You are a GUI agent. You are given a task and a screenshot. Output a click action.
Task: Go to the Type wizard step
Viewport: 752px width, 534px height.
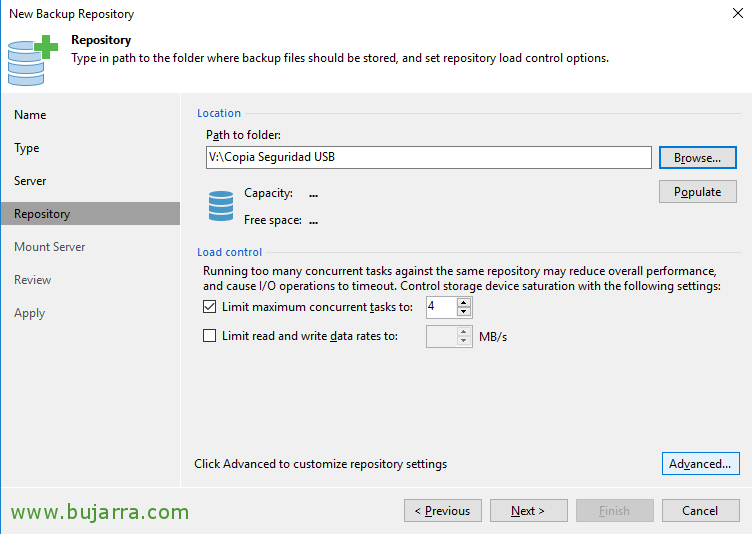[x=27, y=148]
